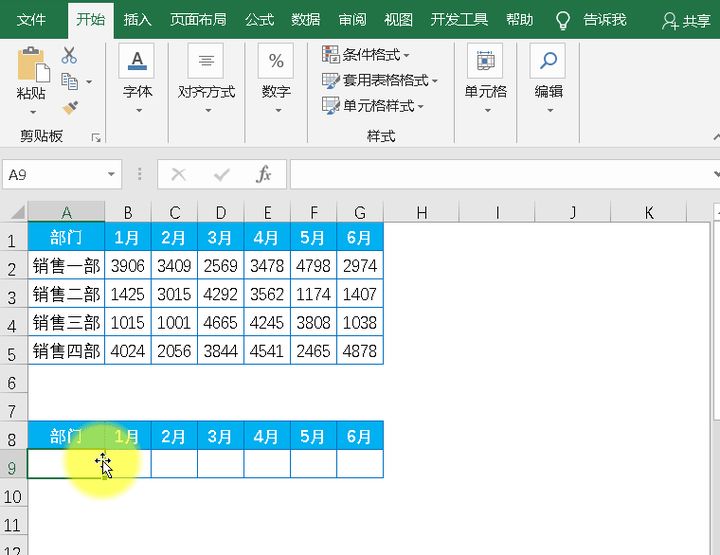This screenshot has height=555, width=720.
Task: Expand the Cell Styles (单元格样式) gallery
Action: pyautogui.click(x=373, y=105)
